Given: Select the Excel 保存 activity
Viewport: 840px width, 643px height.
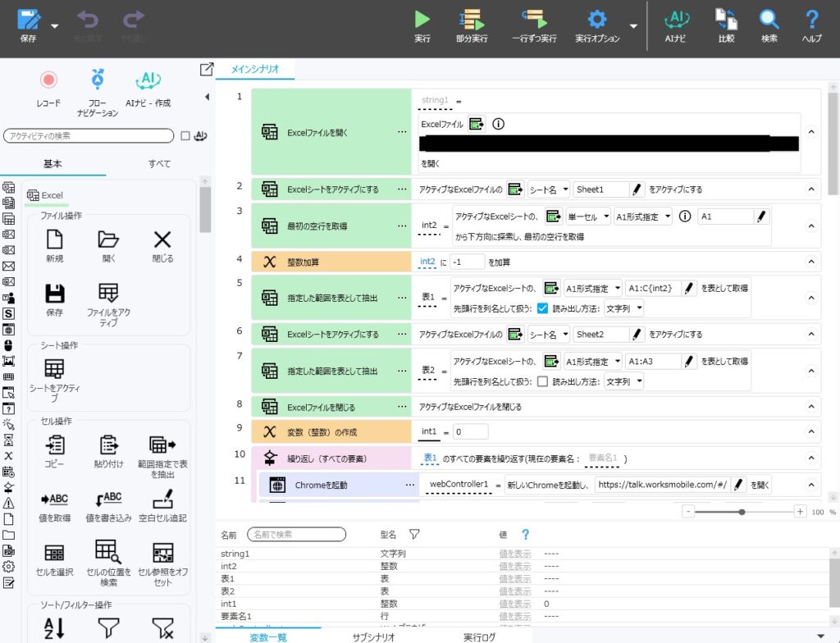Looking at the screenshot, I should click(x=55, y=299).
